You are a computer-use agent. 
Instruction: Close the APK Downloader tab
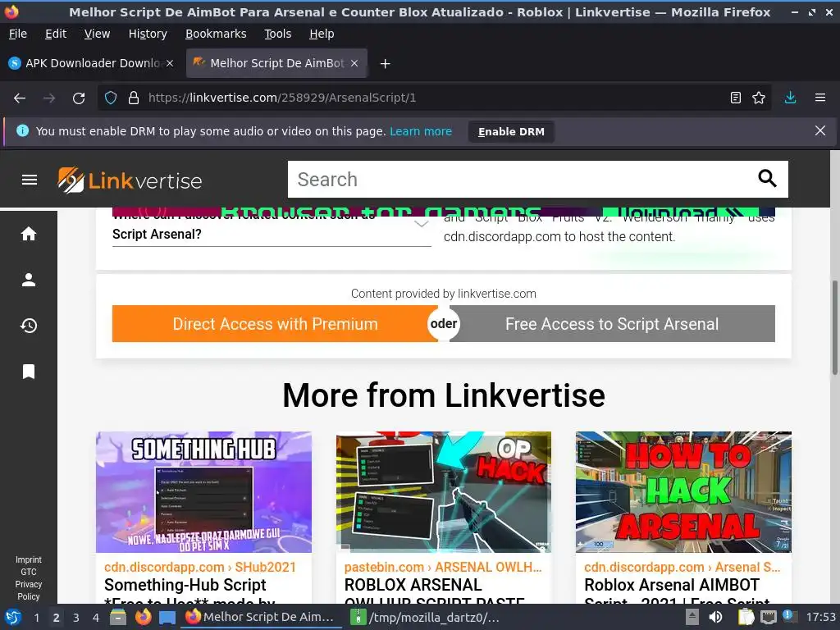(x=170, y=63)
